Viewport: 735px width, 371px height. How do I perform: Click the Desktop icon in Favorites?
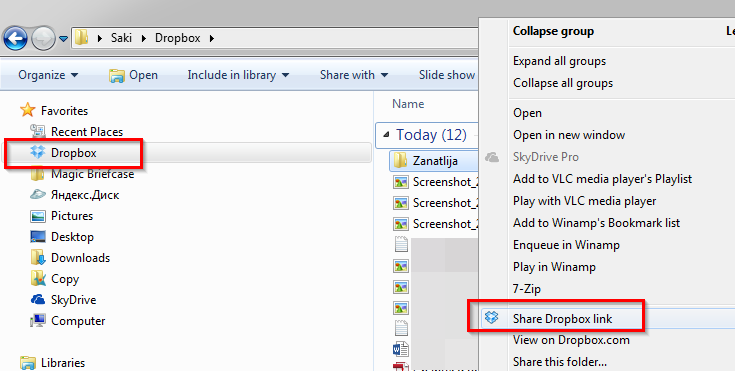(38, 237)
